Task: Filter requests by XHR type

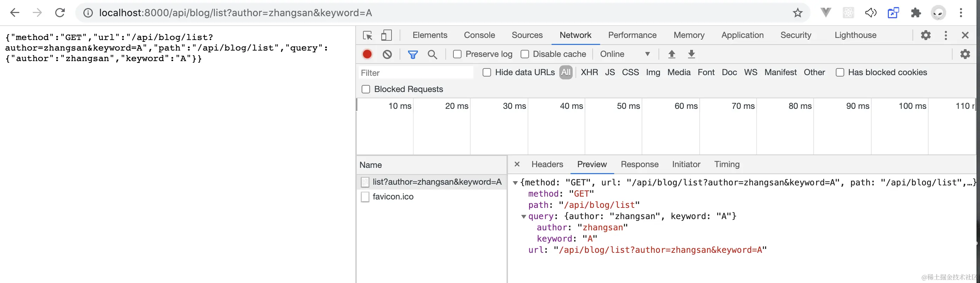Action: [x=589, y=73]
